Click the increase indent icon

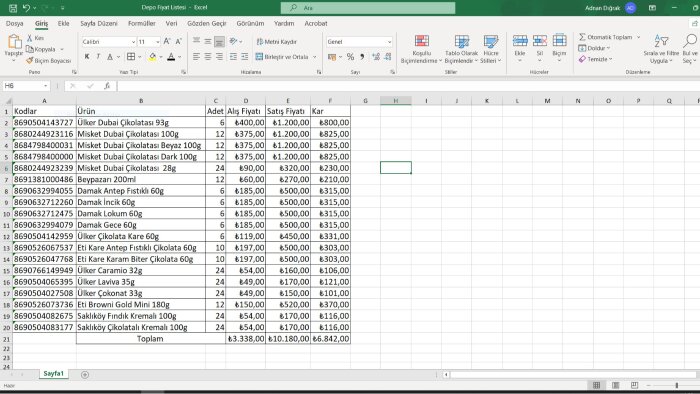[x=245, y=57]
